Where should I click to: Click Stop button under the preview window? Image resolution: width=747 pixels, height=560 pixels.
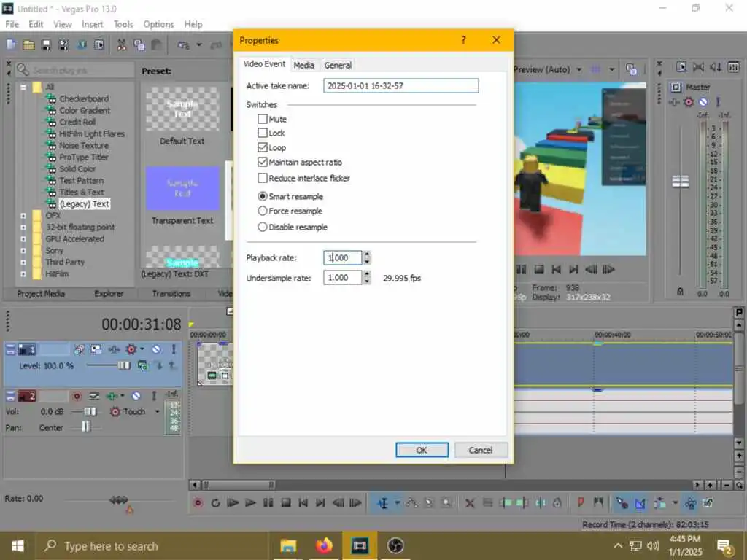pos(539,270)
